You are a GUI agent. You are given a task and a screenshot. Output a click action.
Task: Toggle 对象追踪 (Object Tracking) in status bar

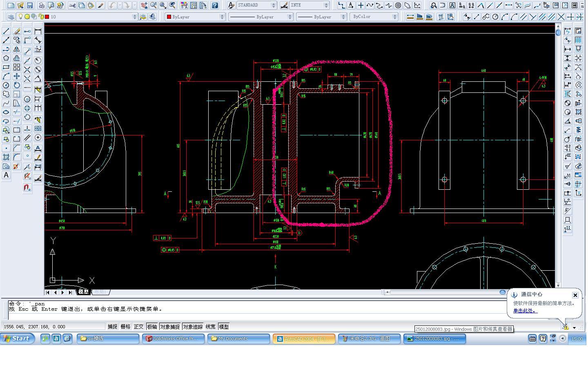[193, 327]
